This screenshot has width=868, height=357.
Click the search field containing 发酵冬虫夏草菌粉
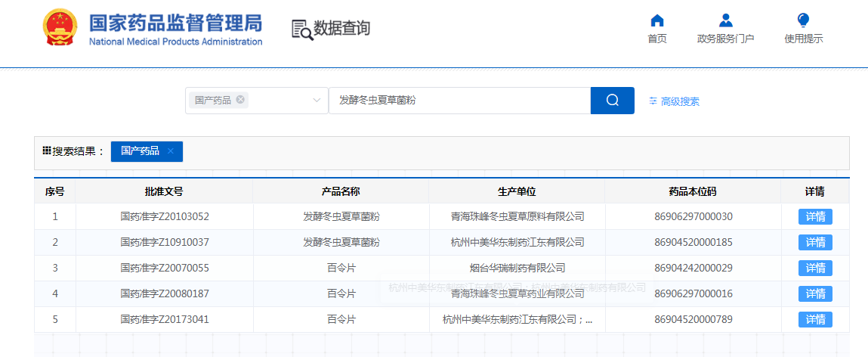coord(459,101)
